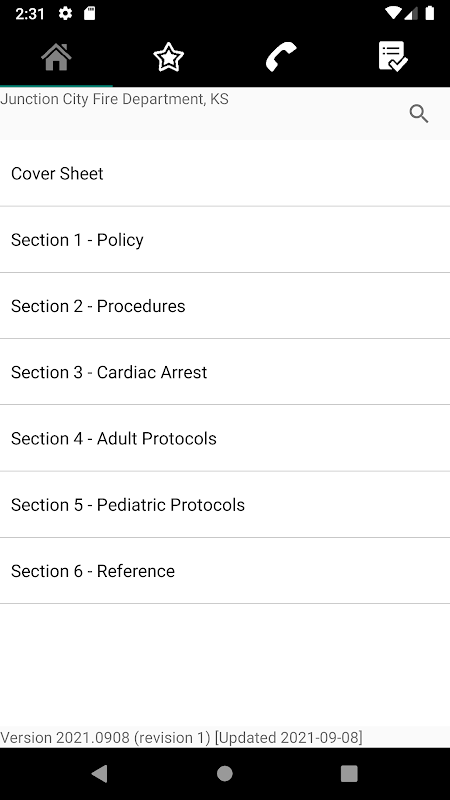This screenshot has height=800, width=450.
Task: Open Section 2 - Procedures
Action: click(225, 306)
